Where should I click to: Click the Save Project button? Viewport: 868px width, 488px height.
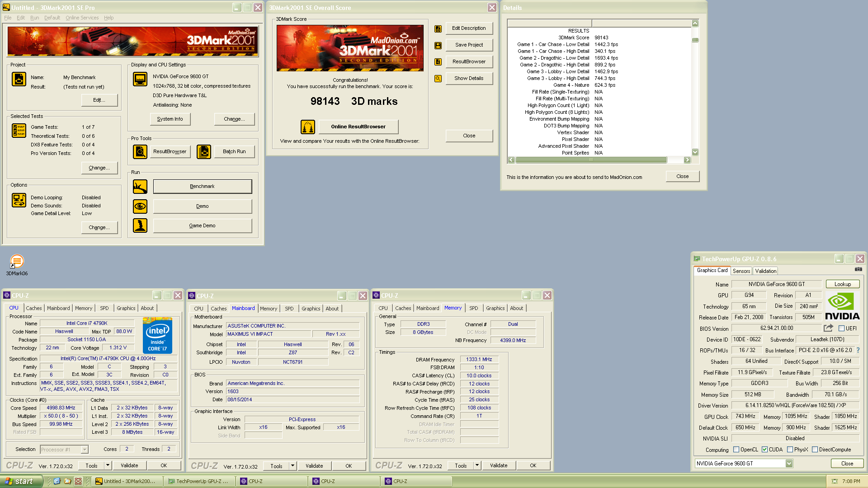tap(469, 45)
